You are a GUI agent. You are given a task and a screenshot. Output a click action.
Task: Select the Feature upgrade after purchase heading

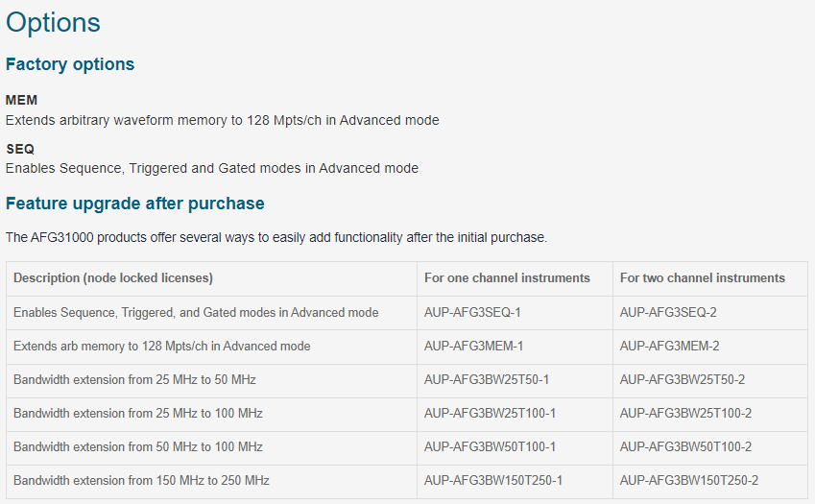pyautogui.click(x=135, y=204)
